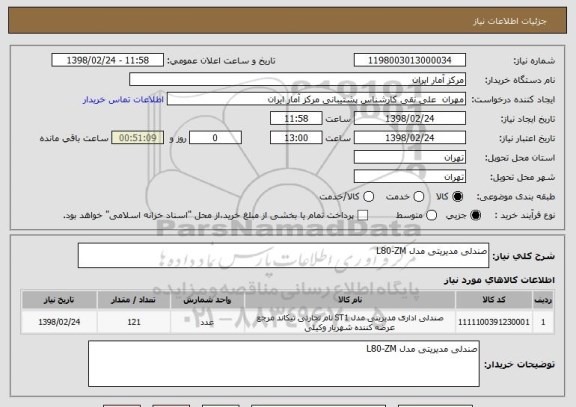Click the quantity cell showing 121
Viewport: 576px width, 407px height.
pyautogui.click(x=134, y=322)
